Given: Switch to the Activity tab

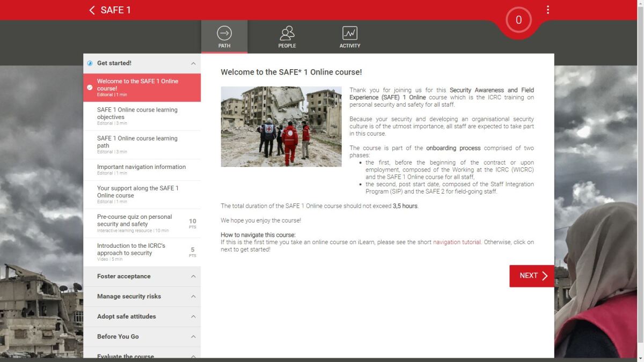Looking at the screenshot, I should click(x=350, y=37).
